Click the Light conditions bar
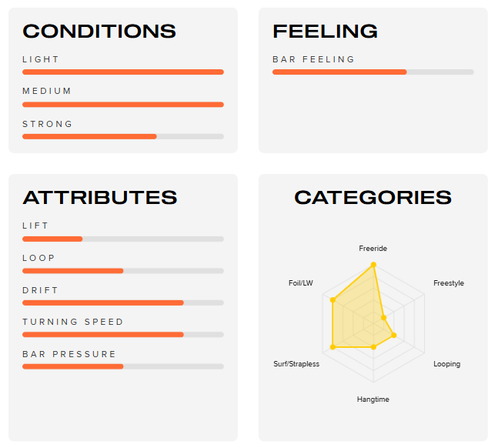Screen dimensions: 498x448 click(x=123, y=72)
